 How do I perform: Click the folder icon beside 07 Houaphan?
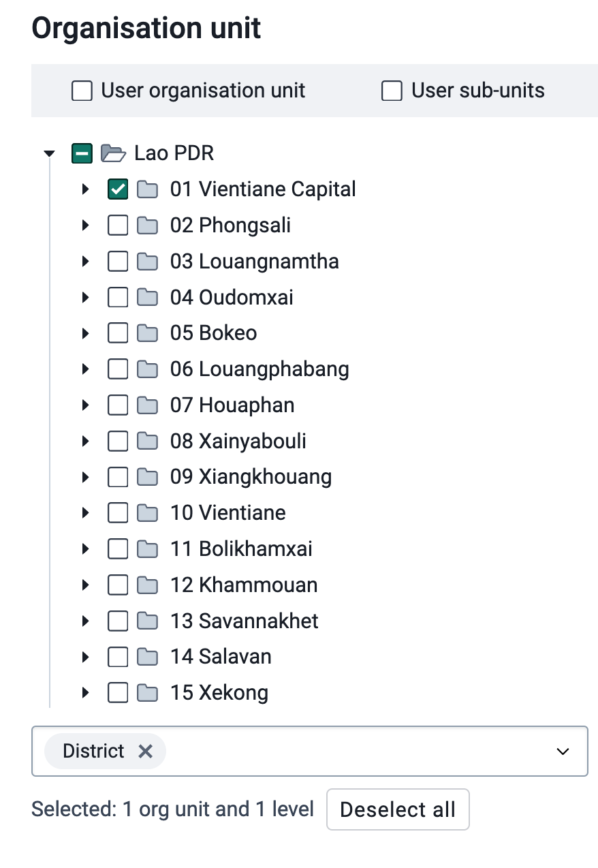pyautogui.click(x=147, y=405)
